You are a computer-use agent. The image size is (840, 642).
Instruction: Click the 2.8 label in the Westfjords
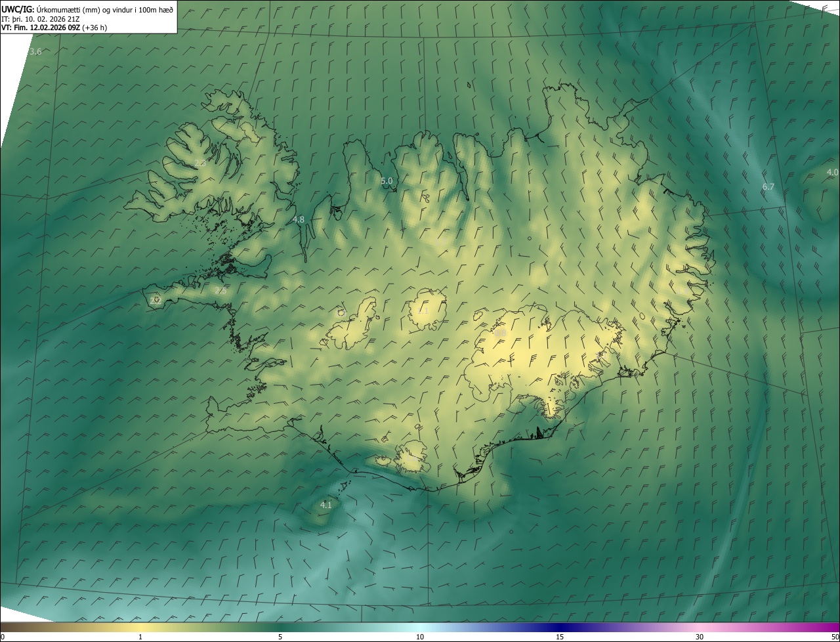tap(200, 163)
